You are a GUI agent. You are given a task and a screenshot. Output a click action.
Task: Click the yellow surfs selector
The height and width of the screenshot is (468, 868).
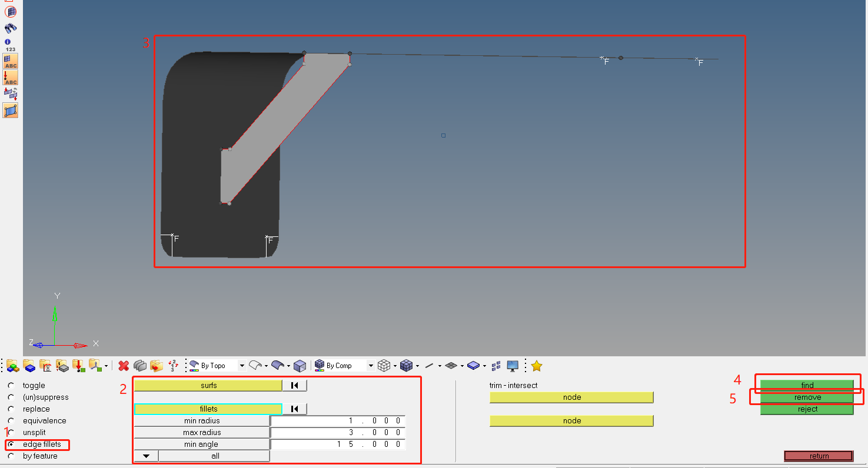point(208,386)
